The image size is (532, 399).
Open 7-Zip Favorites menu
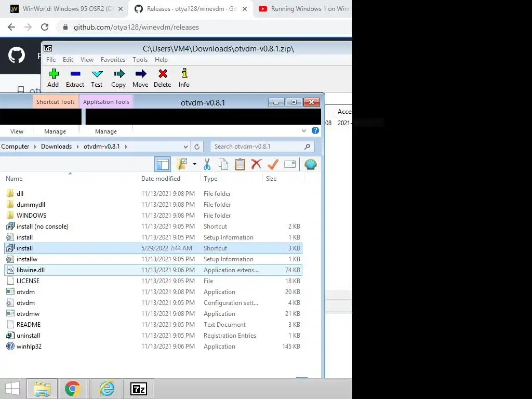[113, 60]
